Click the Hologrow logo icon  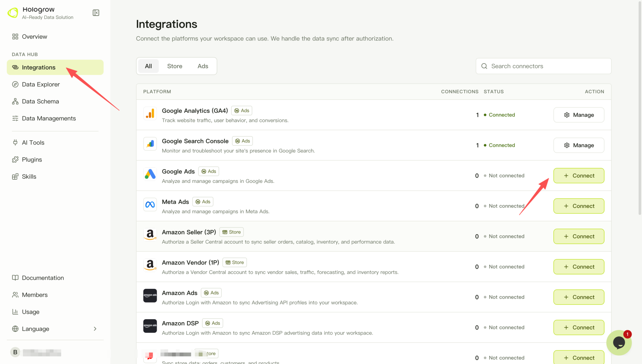coord(13,13)
